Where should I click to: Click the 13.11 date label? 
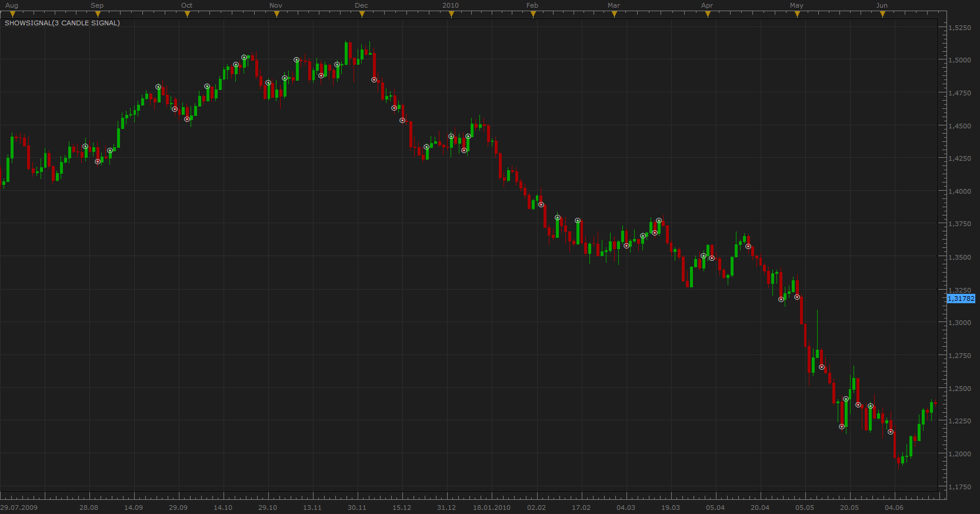[x=312, y=508]
